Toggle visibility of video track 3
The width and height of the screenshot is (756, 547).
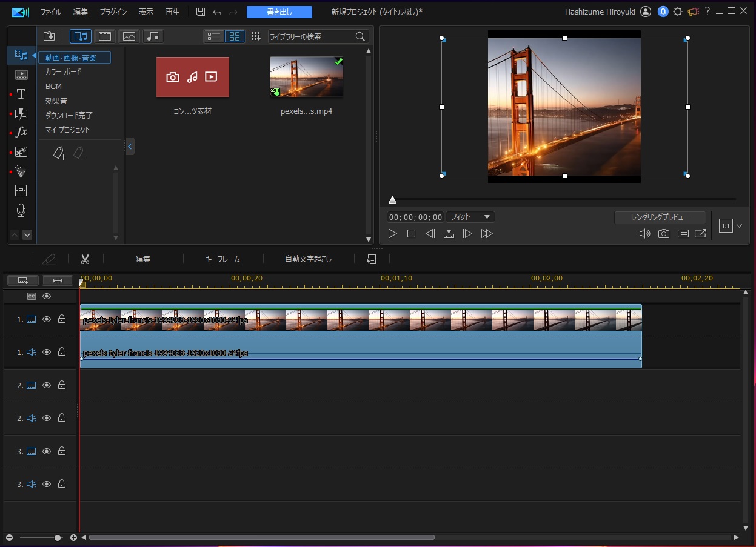tap(47, 451)
